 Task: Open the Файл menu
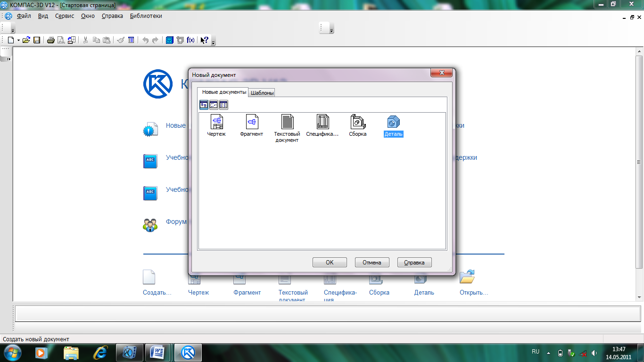point(24,16)
